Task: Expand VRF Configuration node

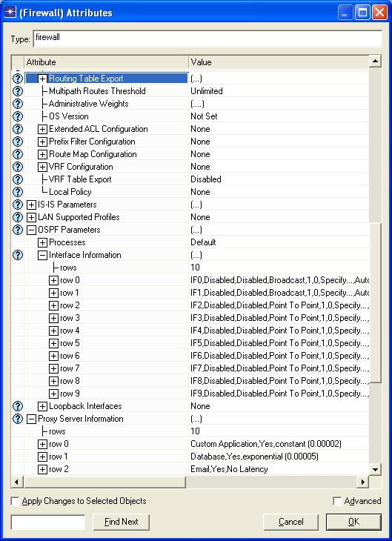Action: click(42, 167)
